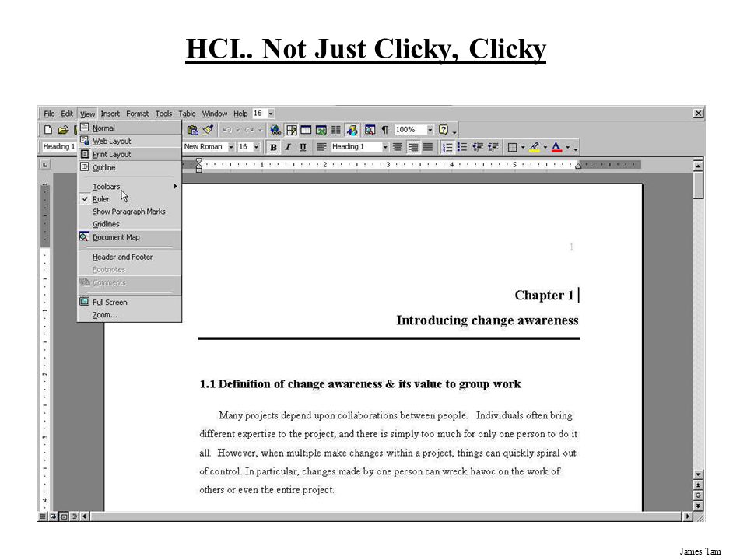Viewport: 747px width, 560px height.
Task: Open the Tables and Borders toolbar icon
Action: tap(291, 130)
